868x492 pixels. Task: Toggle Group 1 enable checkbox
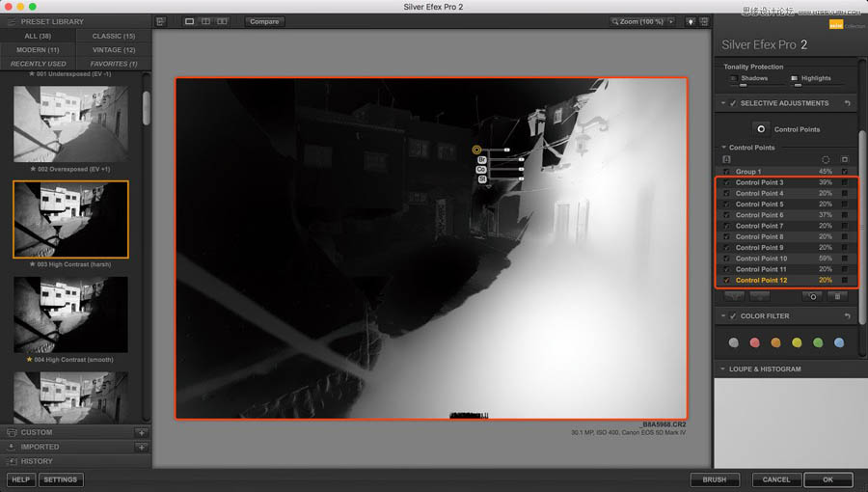click(726, 172)
